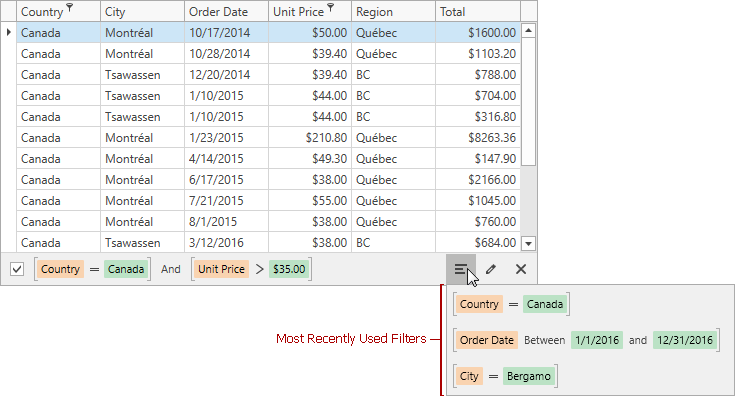This screenshot has width=735, height=396.
Task: Sort by the Unit Price column header
Action: pyautogui.click(x=310, y=11)
